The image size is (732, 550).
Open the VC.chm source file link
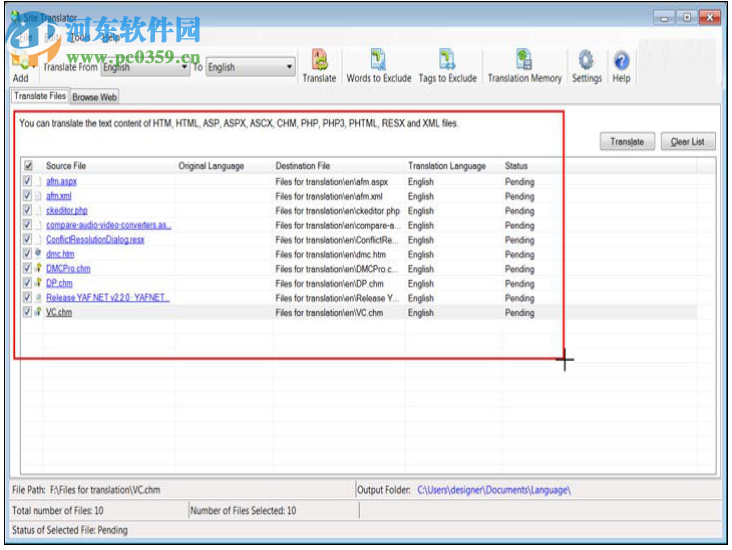point(59,312)
